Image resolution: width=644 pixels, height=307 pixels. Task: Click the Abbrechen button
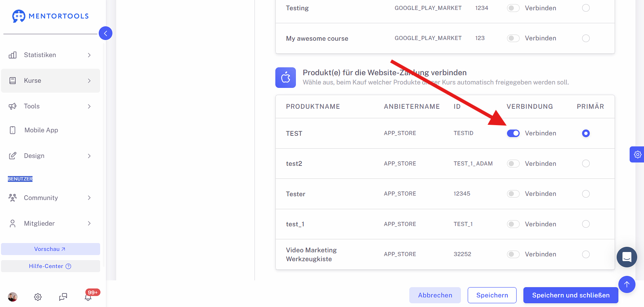point(435,295)
